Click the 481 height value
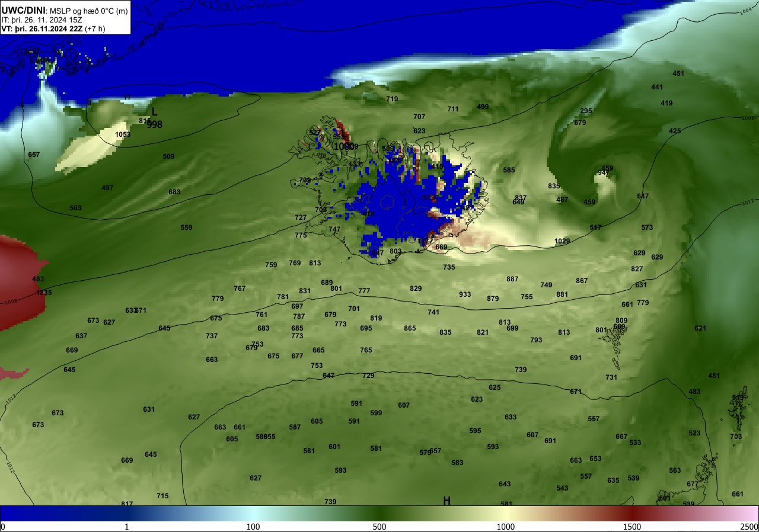The width and height of the screenshot is (759, 532). click(x=714, y=376)
